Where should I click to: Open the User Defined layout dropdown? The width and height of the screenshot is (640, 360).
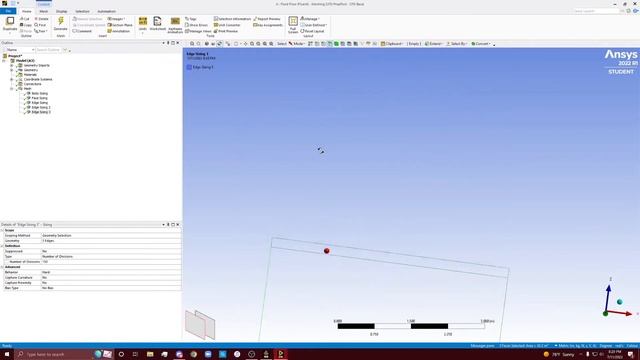(313, 25)
